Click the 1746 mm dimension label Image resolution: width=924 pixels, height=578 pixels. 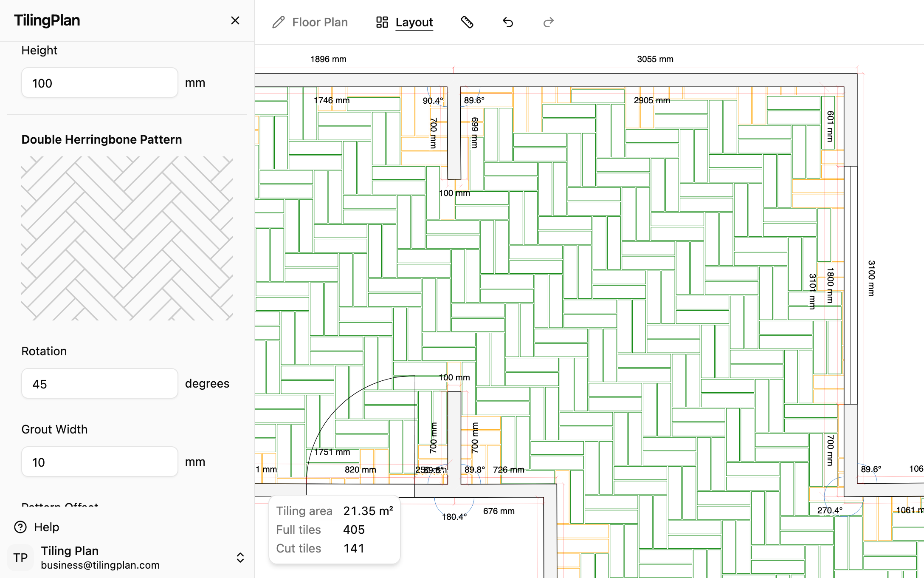click(332, 100)
